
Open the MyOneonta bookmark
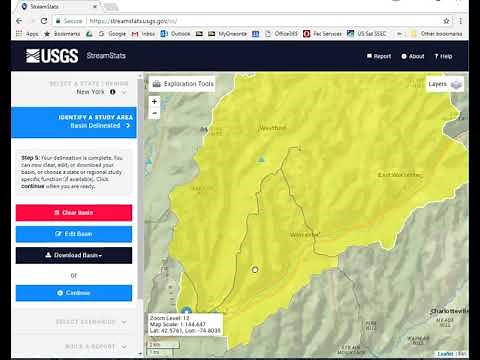[x=228, y=34]
